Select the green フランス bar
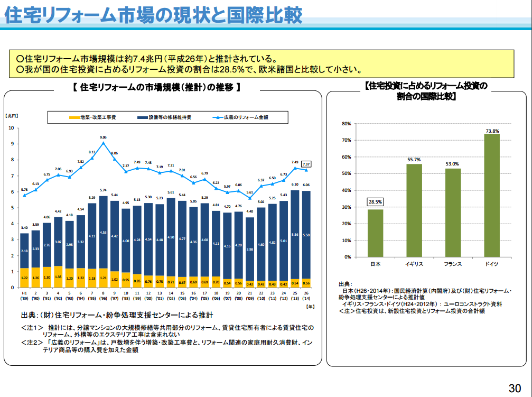This screenshot has height=397, width=532. (x=452, y=213)
